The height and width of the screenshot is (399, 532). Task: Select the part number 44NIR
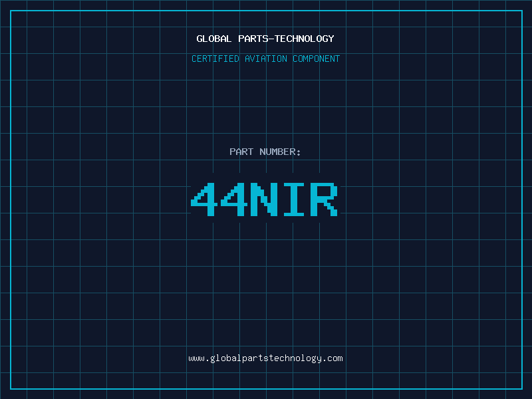pyautogui.click(x=264, y=199)
